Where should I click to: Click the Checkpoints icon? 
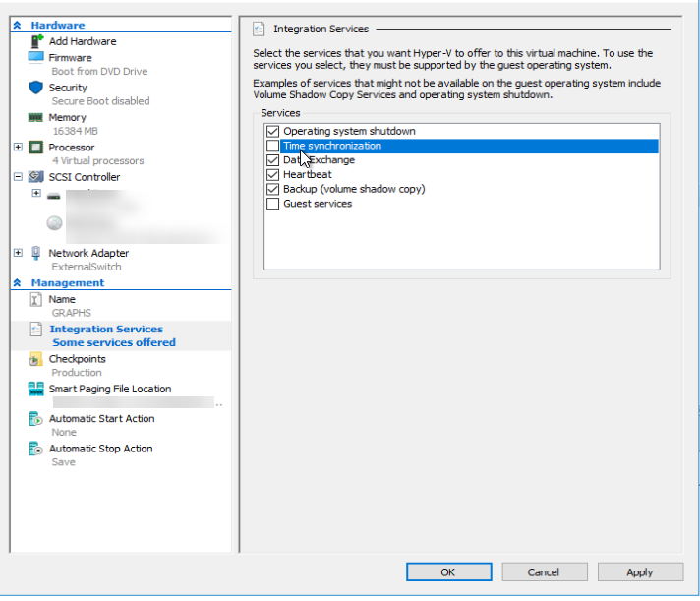tap(35, 359)
